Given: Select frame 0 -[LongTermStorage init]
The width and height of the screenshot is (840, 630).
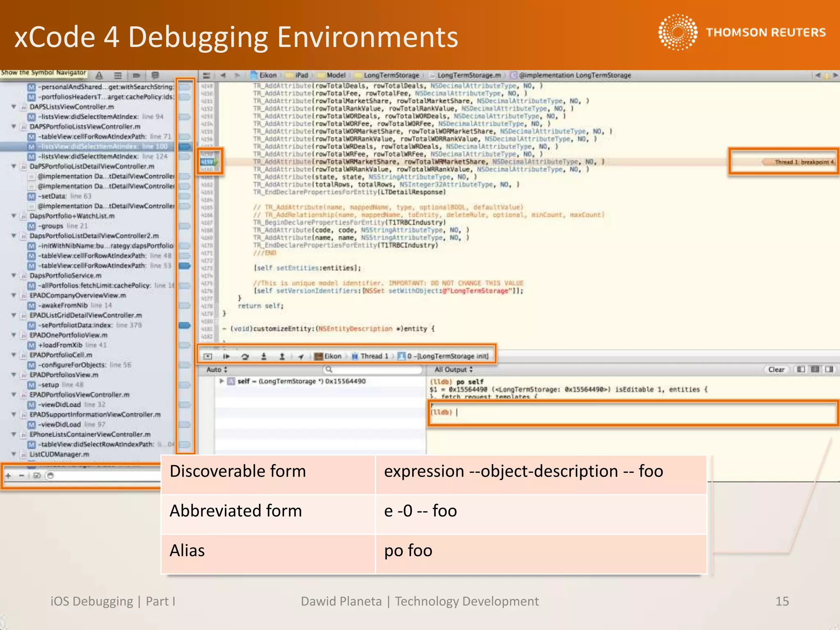Looking at the screenshot, I should pyautogui.click(x=443, y=356).
